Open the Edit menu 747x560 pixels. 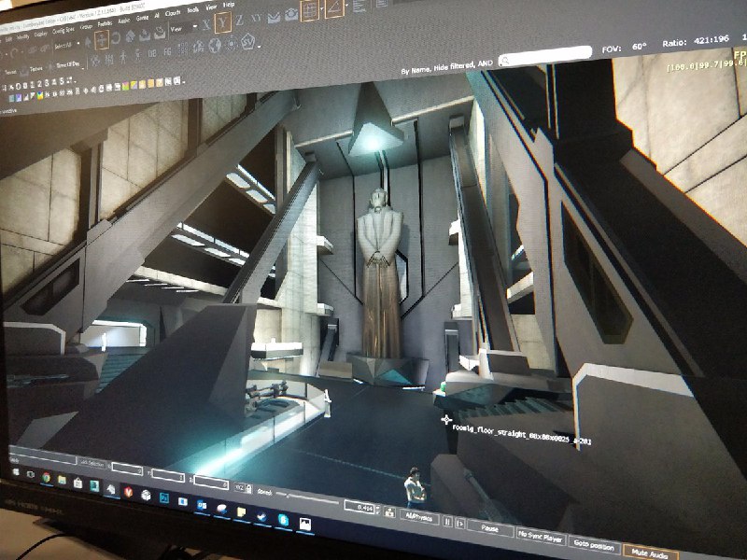pos(8,40)
